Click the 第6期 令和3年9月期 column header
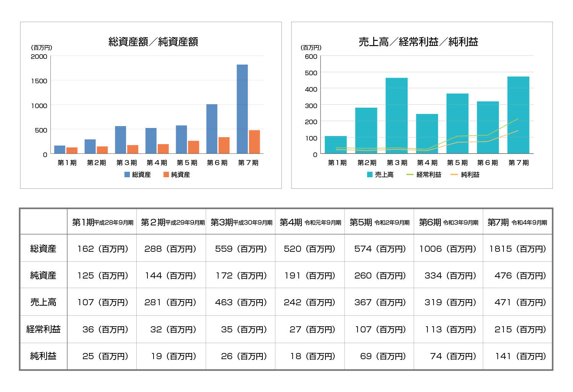Image resolution: width=573 pixels, height=392 pixels. pyautogui.click(x=448, y=222)
